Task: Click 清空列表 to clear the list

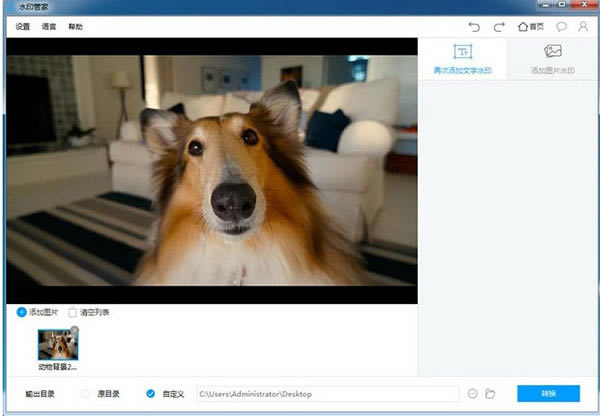Action: (x=89, y=313)
